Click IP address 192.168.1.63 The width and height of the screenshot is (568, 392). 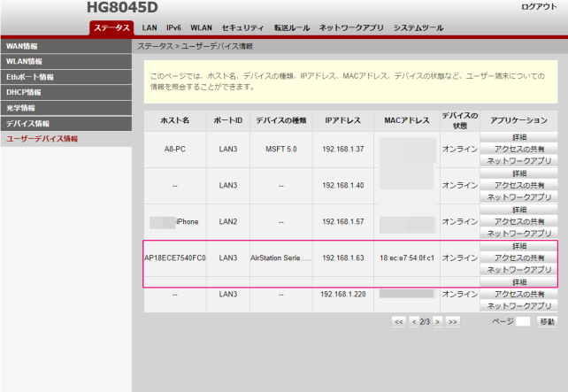click(x=343, y=257)
